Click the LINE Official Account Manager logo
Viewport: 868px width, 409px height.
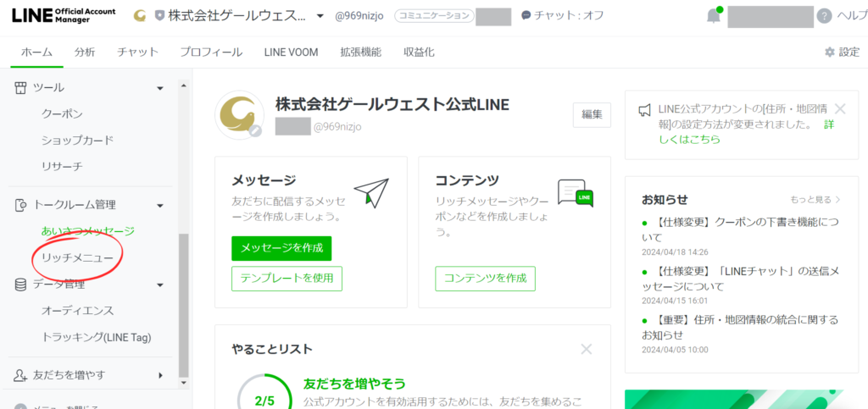(64, 15)
